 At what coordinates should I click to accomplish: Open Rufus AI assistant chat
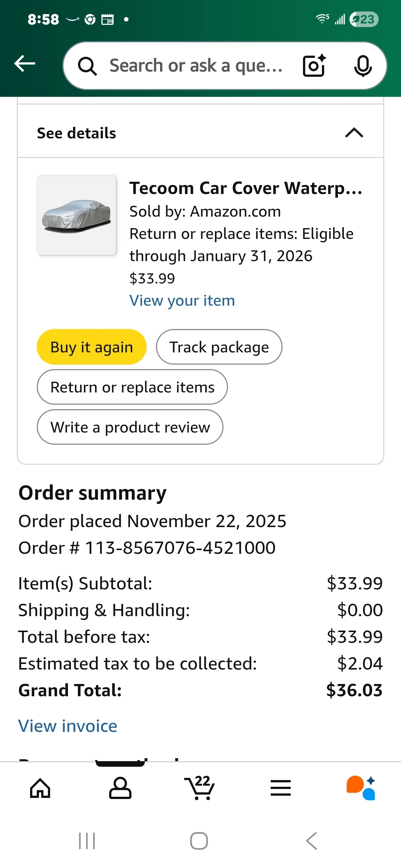[x=361, y=788]
